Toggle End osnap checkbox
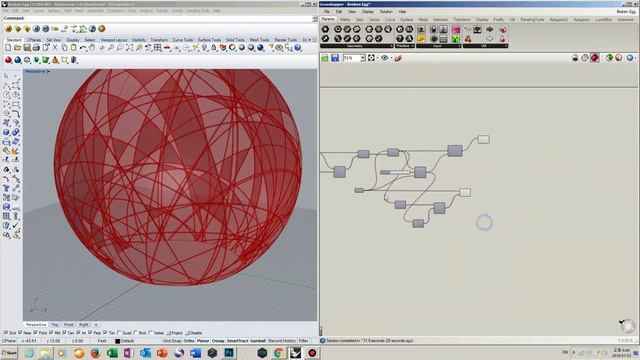This screenshot has height=360, width=640. (6, 333)
